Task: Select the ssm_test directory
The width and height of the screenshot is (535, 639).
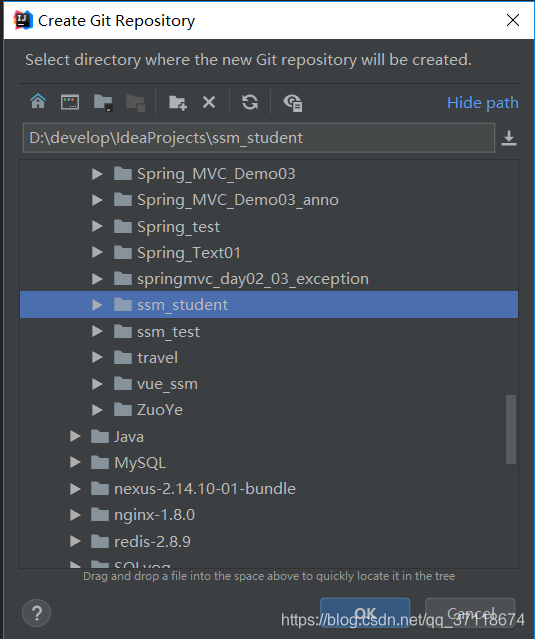Action: pos(168,332)
